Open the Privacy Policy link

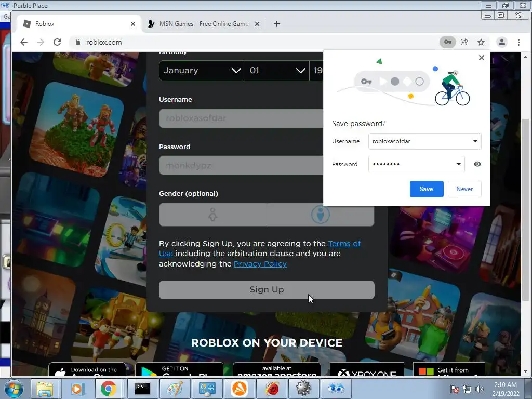click(x=260, y=264)
